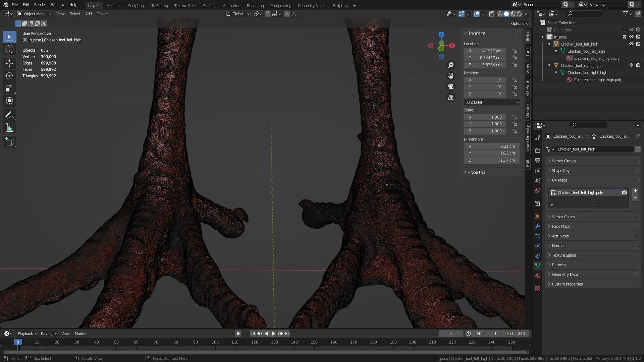Lock the Location X value
The width and height of the screenshot is (644, 362).
[x=515, y=51]
